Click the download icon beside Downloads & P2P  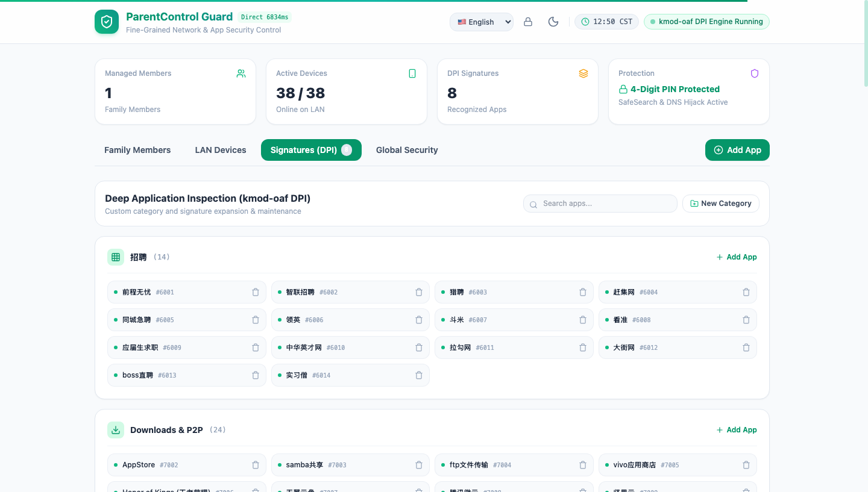[116, 430]
